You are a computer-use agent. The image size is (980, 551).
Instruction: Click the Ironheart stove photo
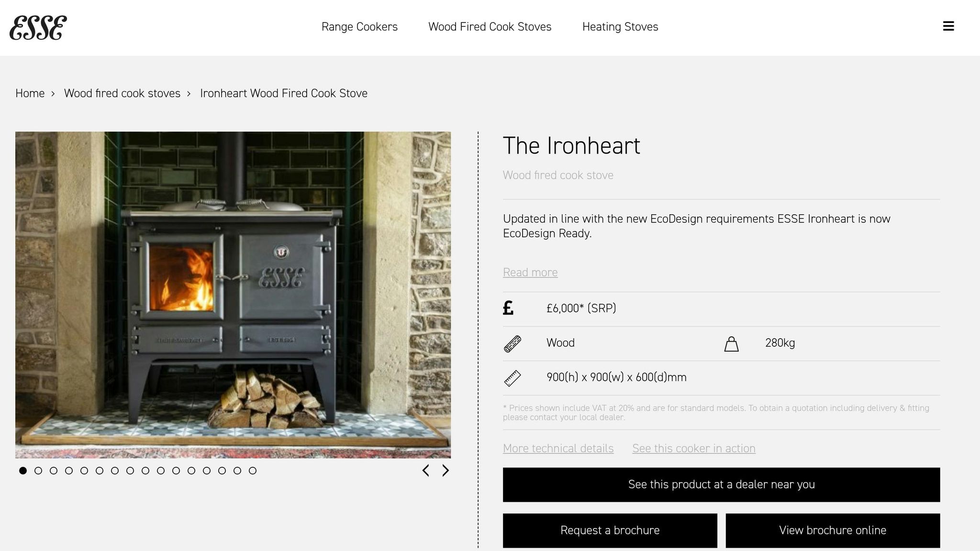(233, 295)
